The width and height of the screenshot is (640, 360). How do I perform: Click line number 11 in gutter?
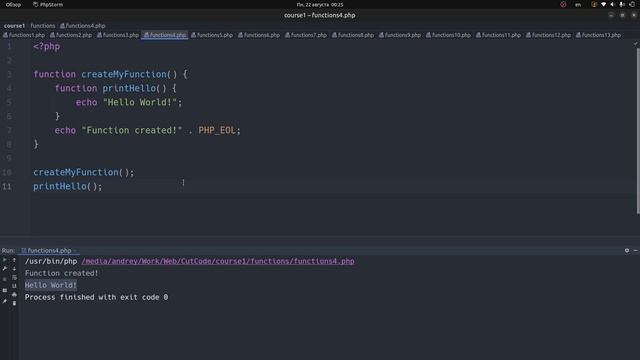[7, 187]
